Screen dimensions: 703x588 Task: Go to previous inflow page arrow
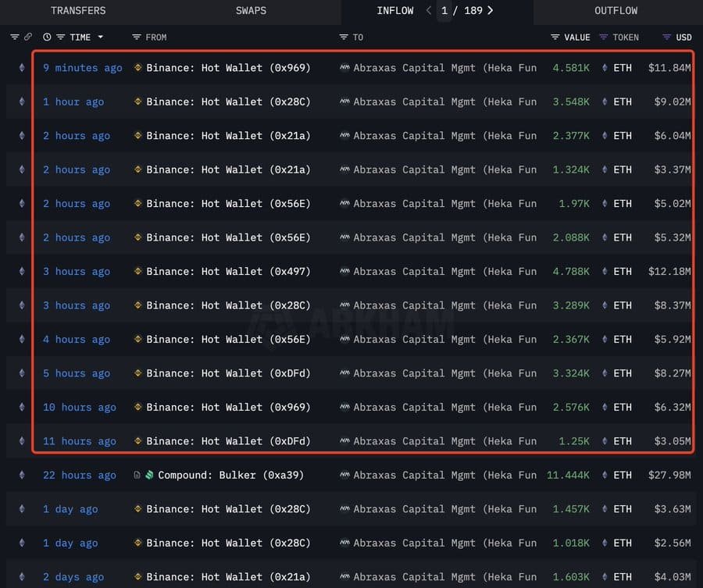click(429, 10)
